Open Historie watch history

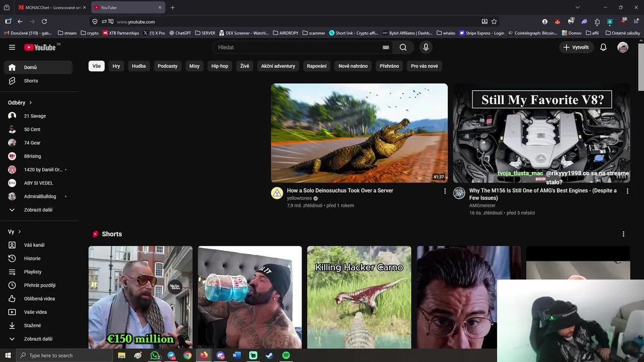[x=38, y=258]
